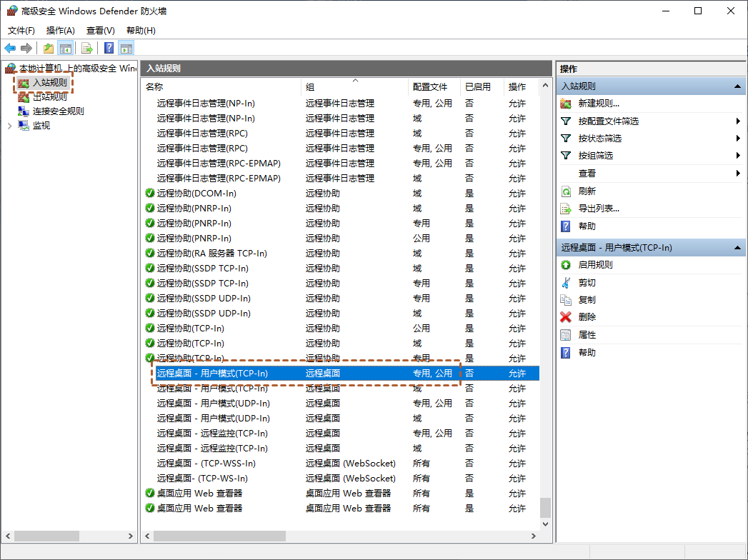The image size is (748, 560).
Task: Open the 按配置文件筛选 submenu arrow
Action: (737, 121)
